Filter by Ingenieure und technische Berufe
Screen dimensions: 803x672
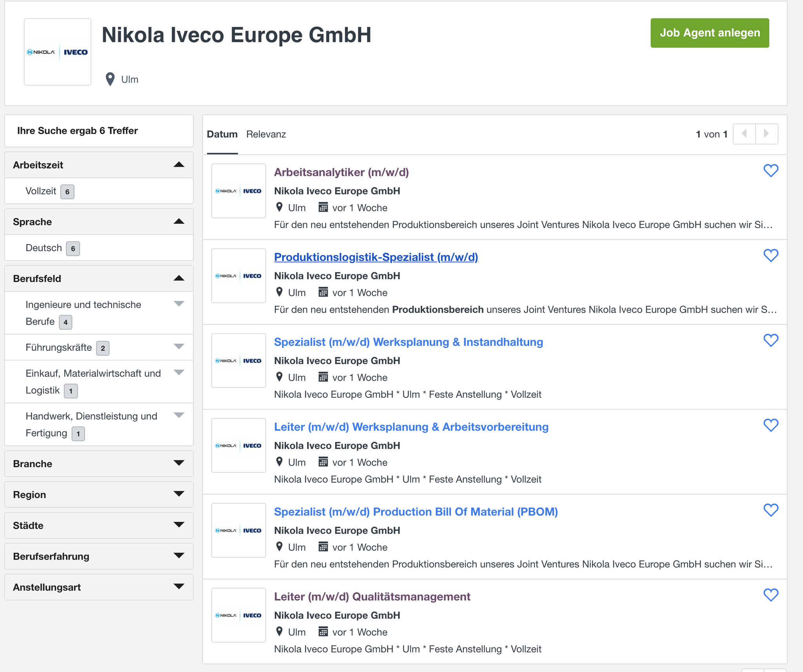(x=84, y=313)
